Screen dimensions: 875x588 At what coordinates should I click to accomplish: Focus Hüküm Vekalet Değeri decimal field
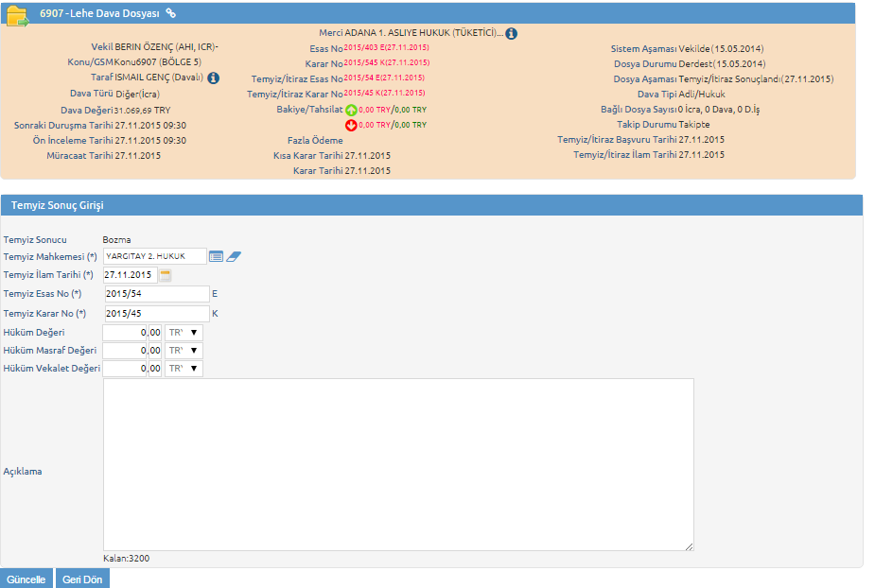click(154, 368)
